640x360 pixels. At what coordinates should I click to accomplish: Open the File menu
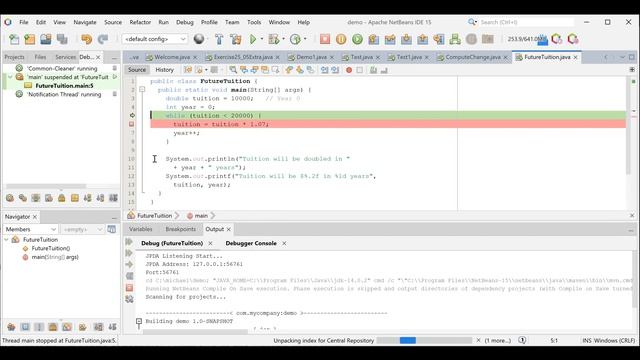coord(24,22)
